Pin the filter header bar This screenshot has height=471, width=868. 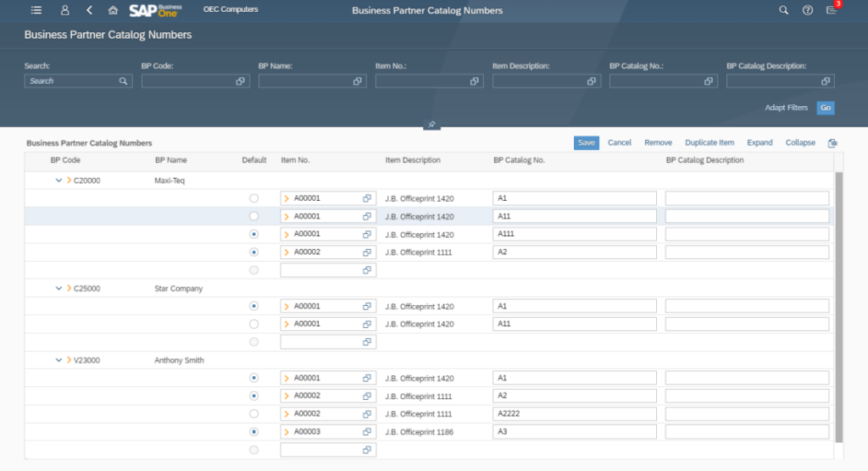tap(431, 125)
